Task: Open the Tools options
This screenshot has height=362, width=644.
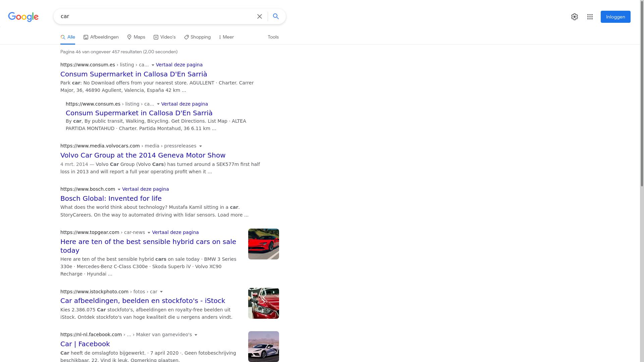Action: [x=273, y=37]
